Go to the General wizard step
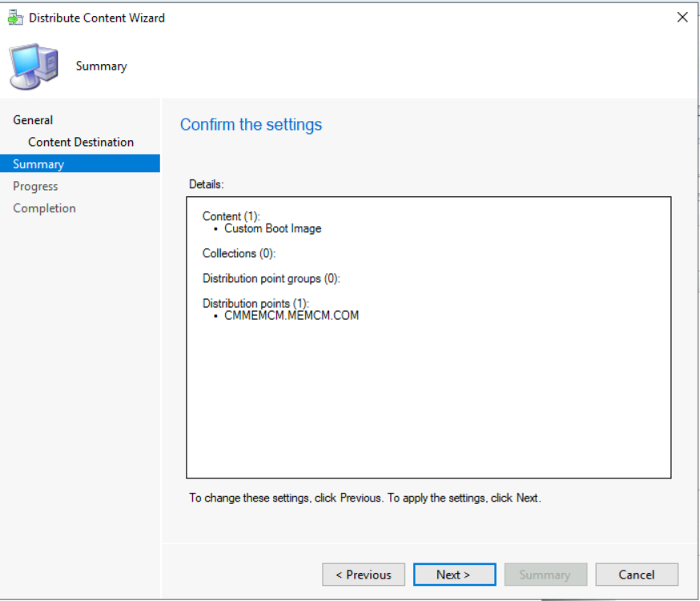700x601 pixels. [33, 120]
